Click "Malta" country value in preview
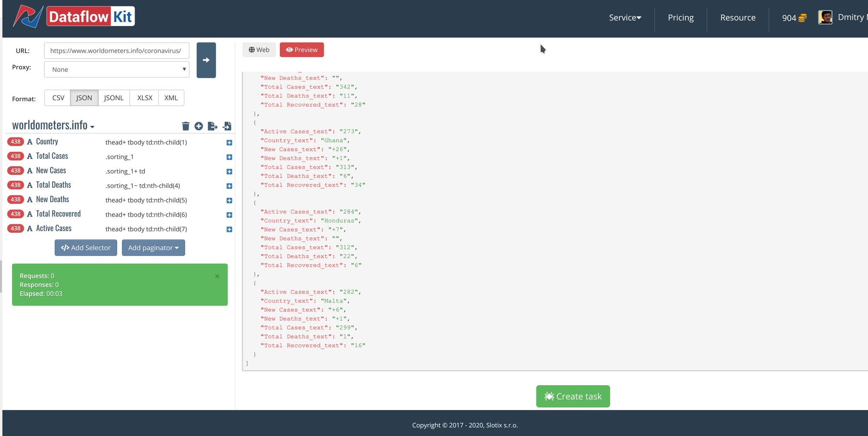 point(333,301)
